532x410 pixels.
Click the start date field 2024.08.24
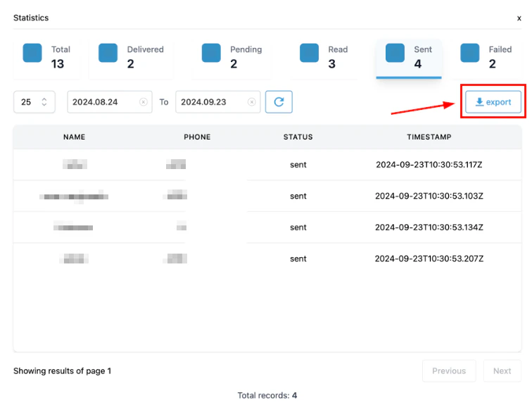110,102
